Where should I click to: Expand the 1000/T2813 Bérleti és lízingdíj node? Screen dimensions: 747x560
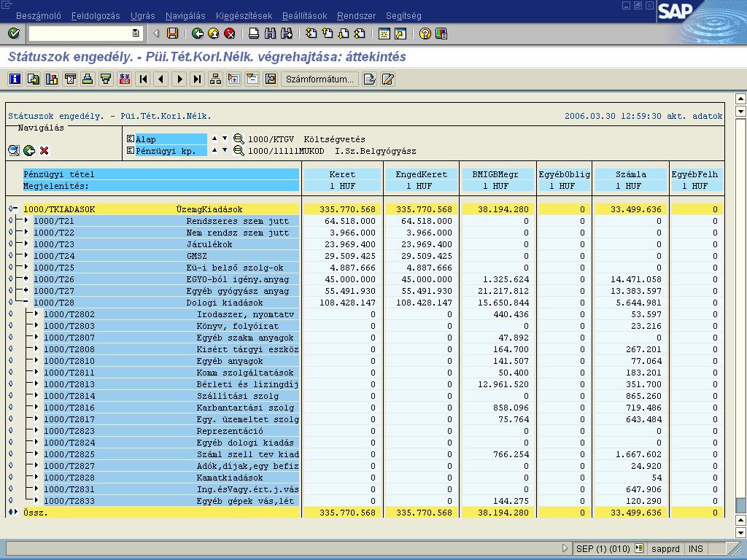click(x=36, y=384)
